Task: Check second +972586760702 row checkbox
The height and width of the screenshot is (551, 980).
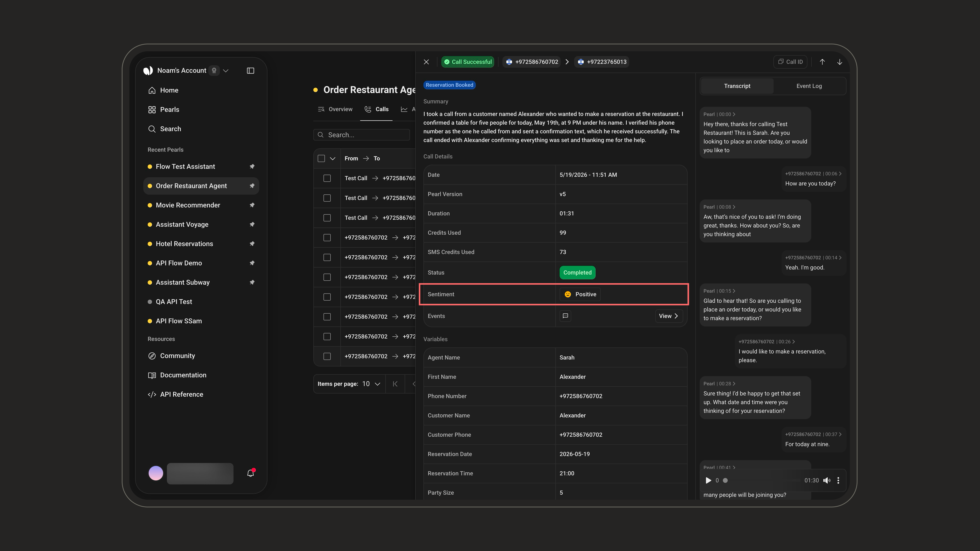Action: coord(327,258)
